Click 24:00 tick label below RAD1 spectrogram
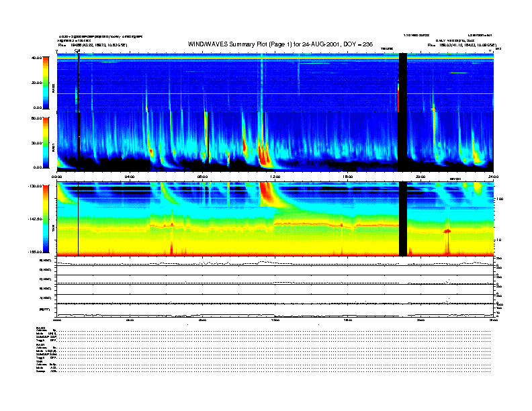This screenshot has height=411, width=532. (x=493, y=177)
